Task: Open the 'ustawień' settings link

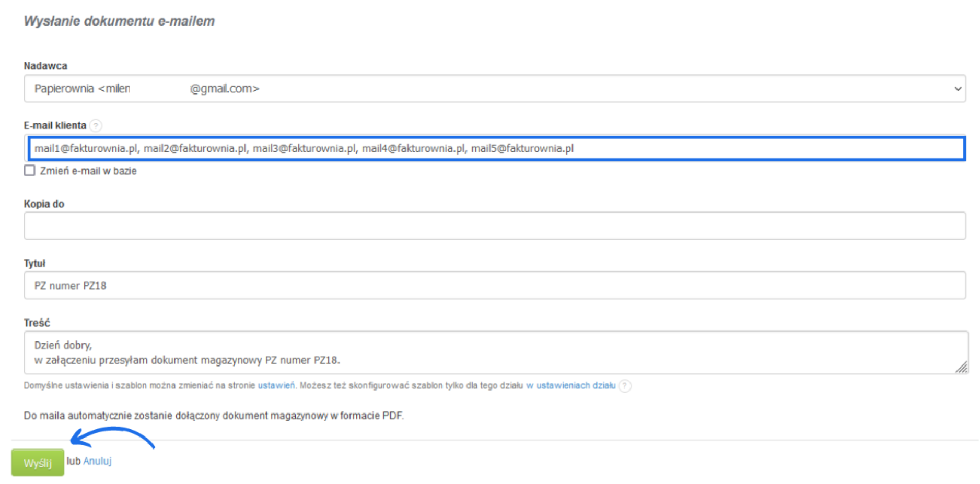Action: pyautogui.click(x=276, y=386)
